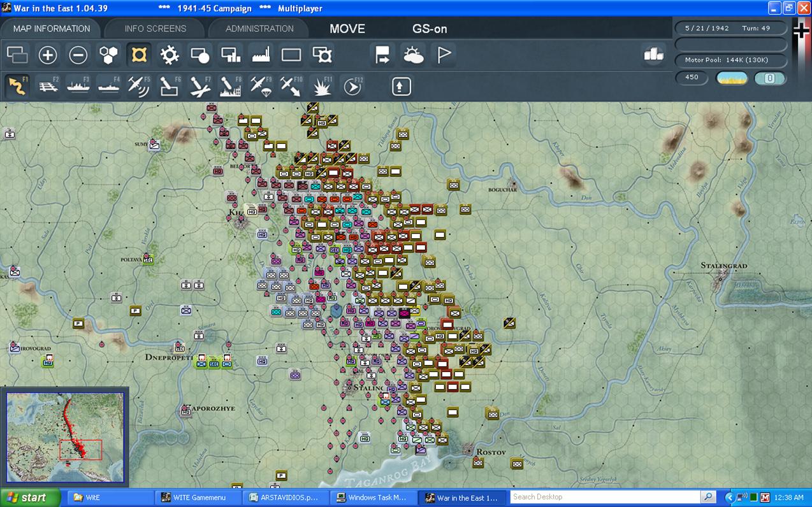Click the explosion icon F11
812x507 pixels.
(x=322, y=86)
